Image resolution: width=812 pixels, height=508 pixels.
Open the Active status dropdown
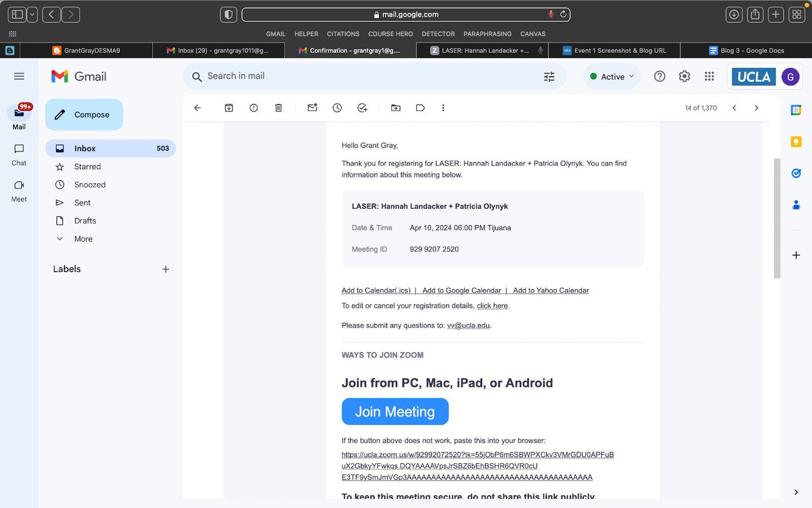(612, 77)
